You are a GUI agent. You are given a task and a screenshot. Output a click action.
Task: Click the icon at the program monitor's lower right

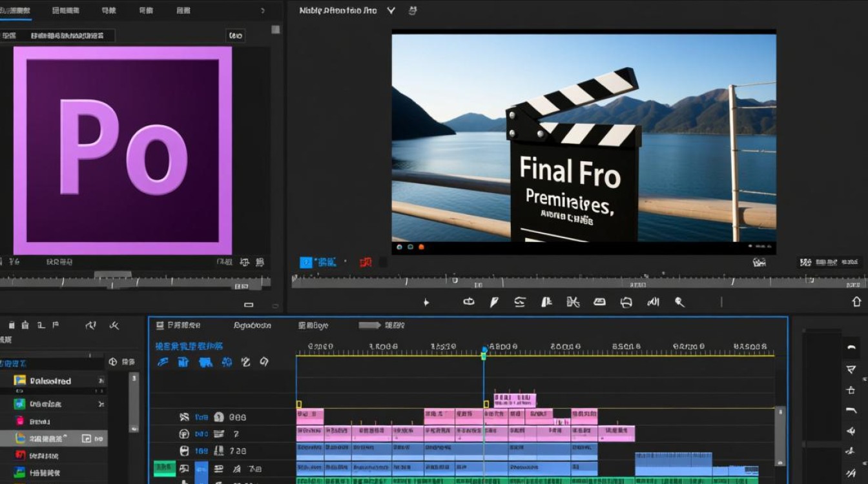(x=759, y=262)
